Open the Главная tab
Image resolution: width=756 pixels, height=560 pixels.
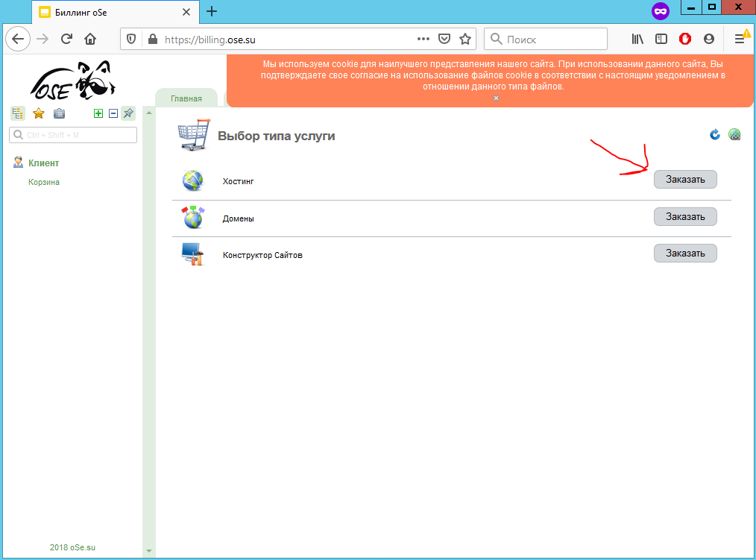click(x=186, y=98)
